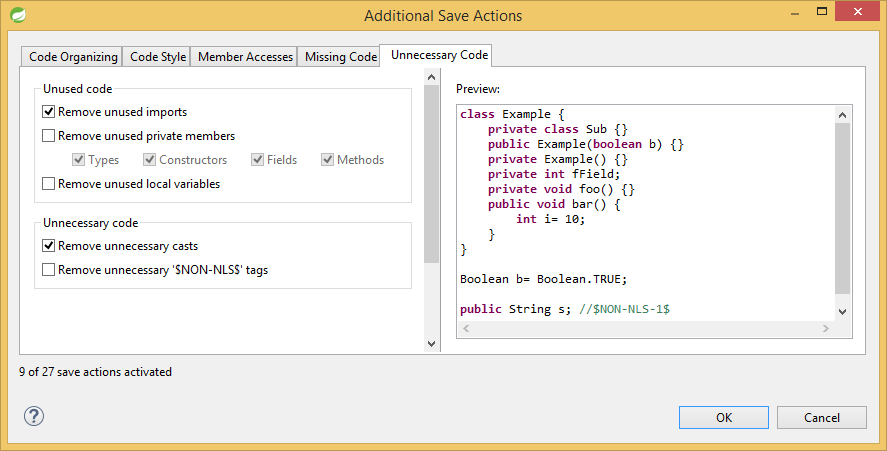Click the 'public void bar() {' line
This screenshot has height=451, width=887.
coord(554,204)
